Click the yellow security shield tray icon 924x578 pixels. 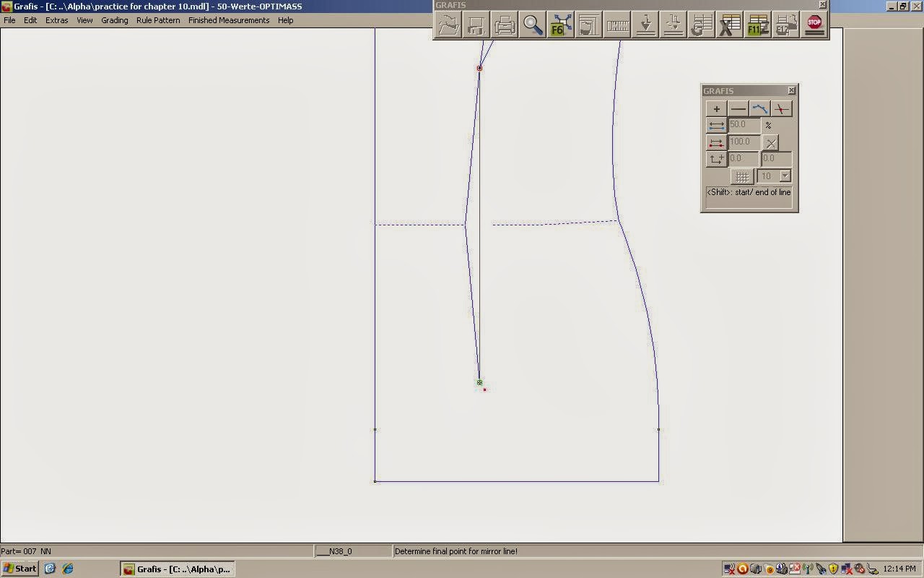coord(833,569)
